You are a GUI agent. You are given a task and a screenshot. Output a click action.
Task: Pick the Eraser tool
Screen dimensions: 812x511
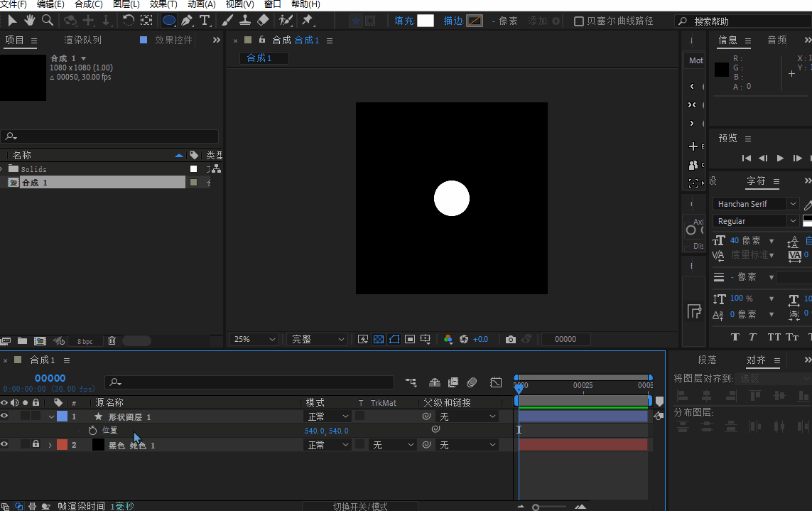click(263, 21)
